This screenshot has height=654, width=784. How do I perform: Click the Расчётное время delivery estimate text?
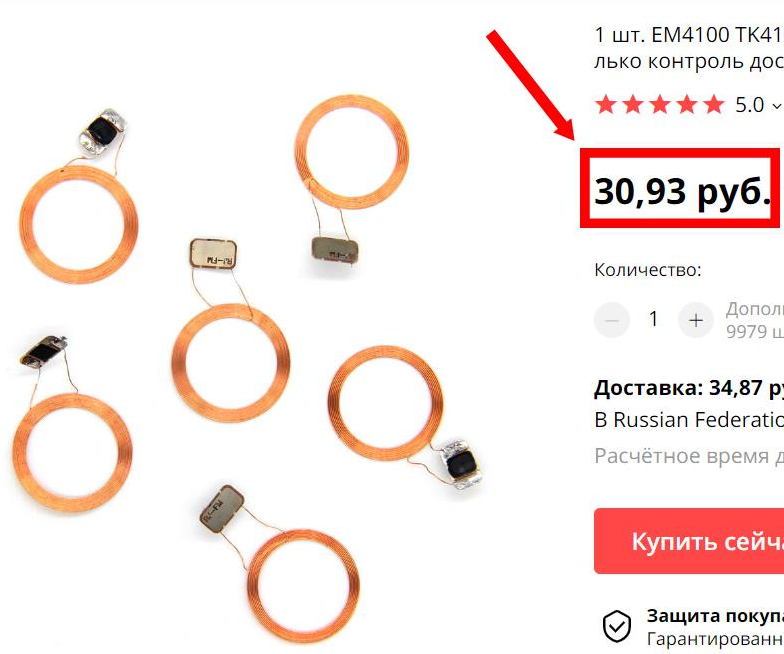(689, 456)
